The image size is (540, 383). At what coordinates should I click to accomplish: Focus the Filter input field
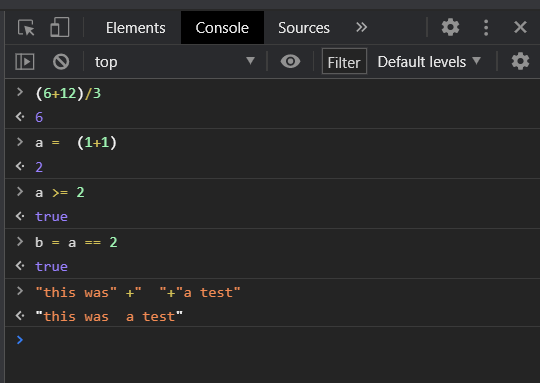click(344, 62)
